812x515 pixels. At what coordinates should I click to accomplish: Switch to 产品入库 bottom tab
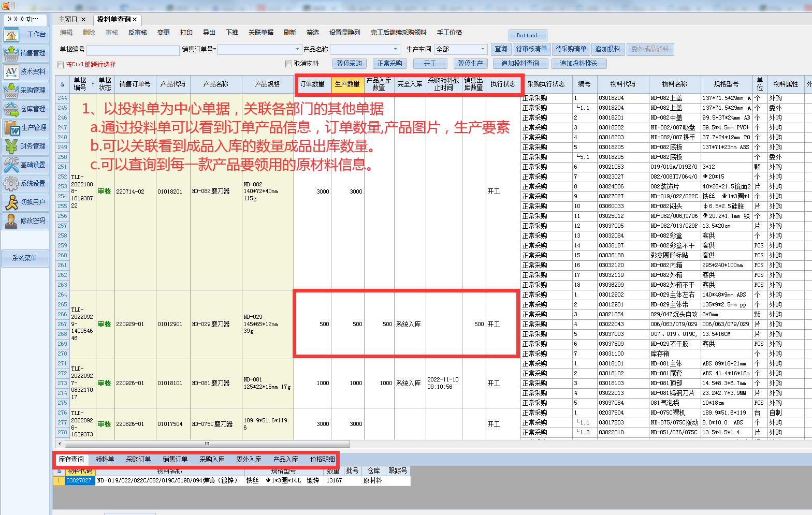(x=285, y=460)
